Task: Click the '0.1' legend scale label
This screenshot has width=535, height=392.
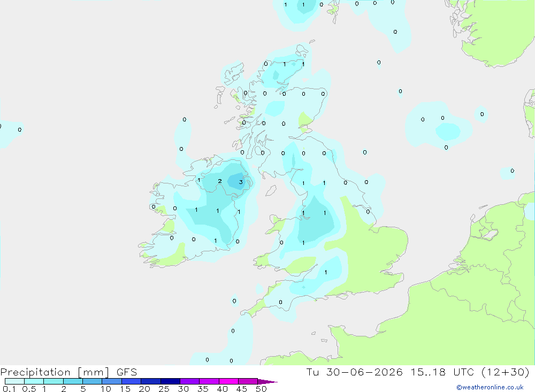Action: pyautogui.click(x=9, y=389)
